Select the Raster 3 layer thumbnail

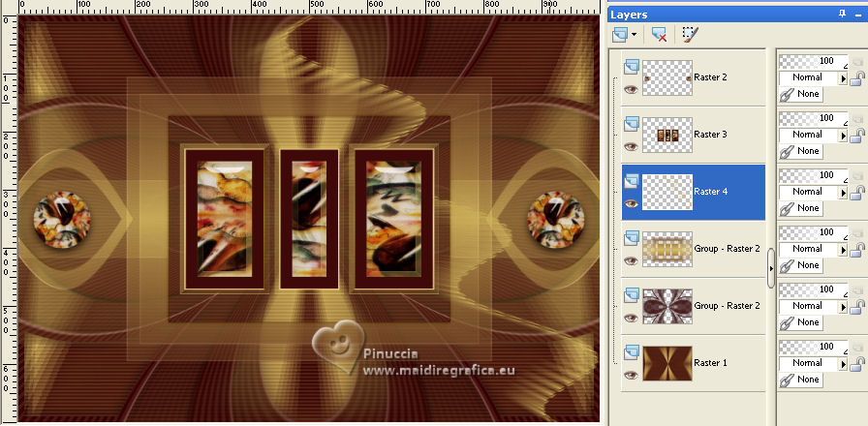tap(667, 135)
